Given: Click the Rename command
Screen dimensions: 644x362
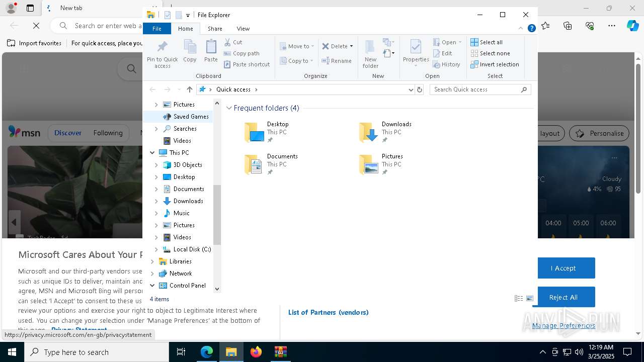Looking at the screenshot, I should tap(337, 61).
